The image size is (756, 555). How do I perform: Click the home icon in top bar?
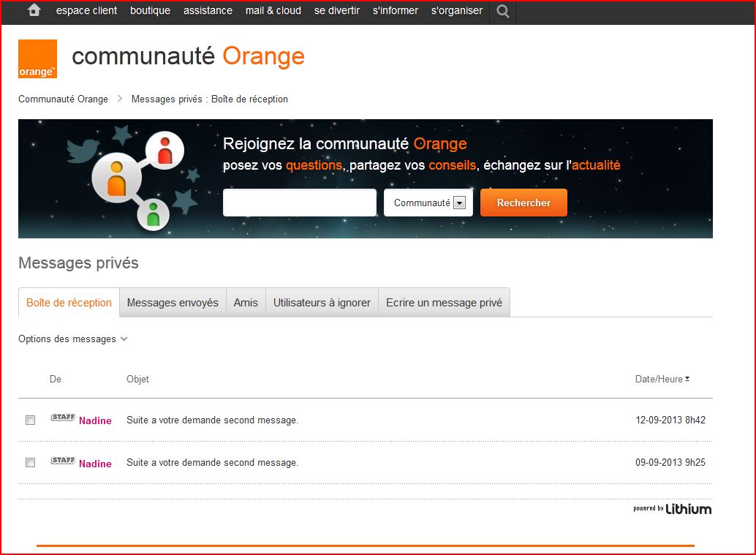(34, 10)
